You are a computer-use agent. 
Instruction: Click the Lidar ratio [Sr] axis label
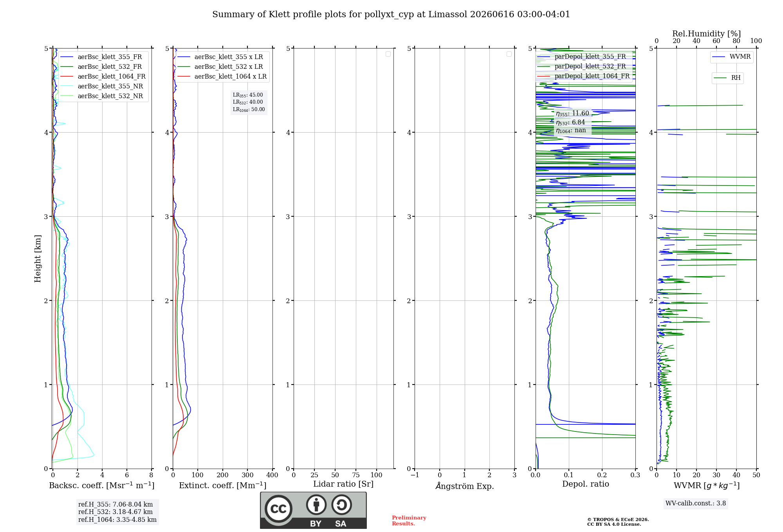pos(343,484)
